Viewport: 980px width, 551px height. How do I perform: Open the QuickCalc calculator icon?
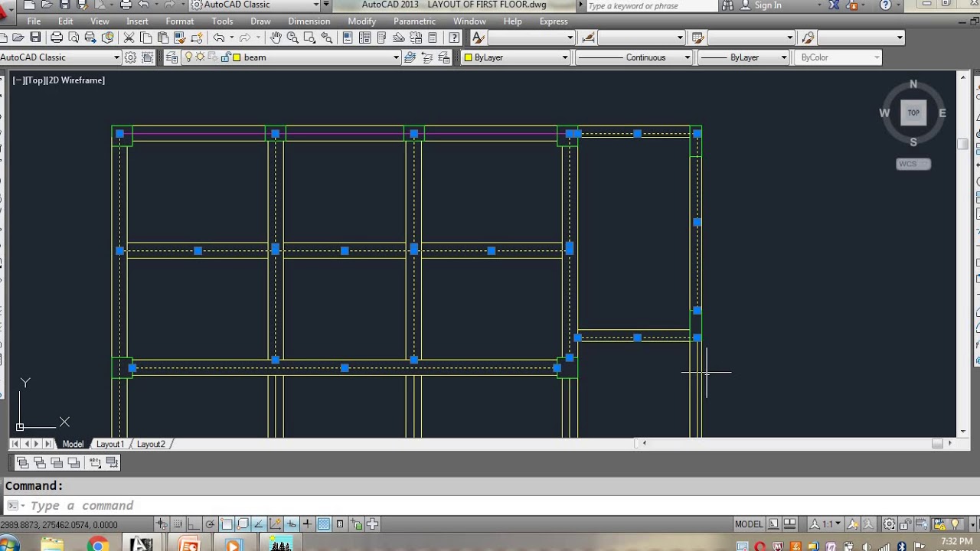coord(433,37)
